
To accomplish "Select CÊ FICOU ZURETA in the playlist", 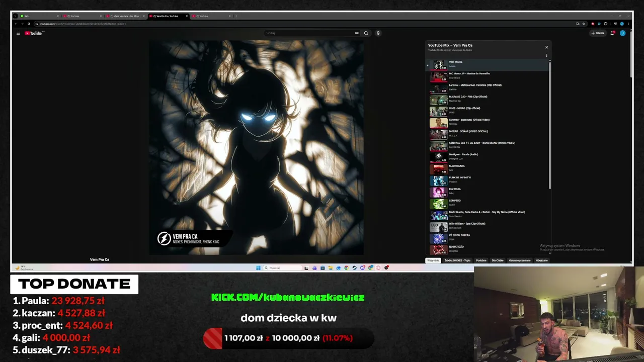I will coord(487,238).
